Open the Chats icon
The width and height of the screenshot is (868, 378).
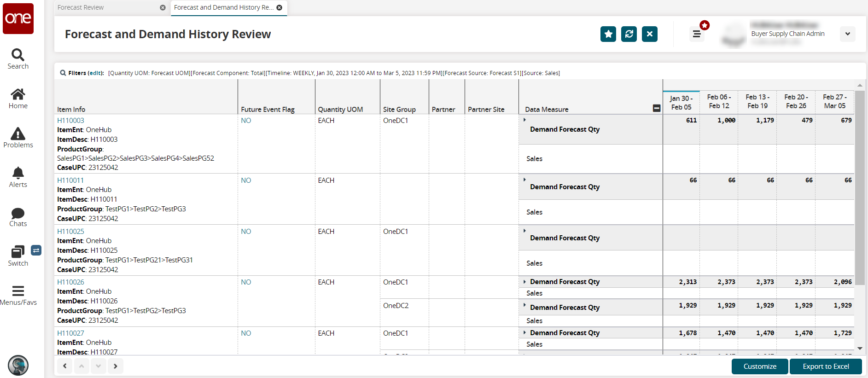tap(18, 217)
